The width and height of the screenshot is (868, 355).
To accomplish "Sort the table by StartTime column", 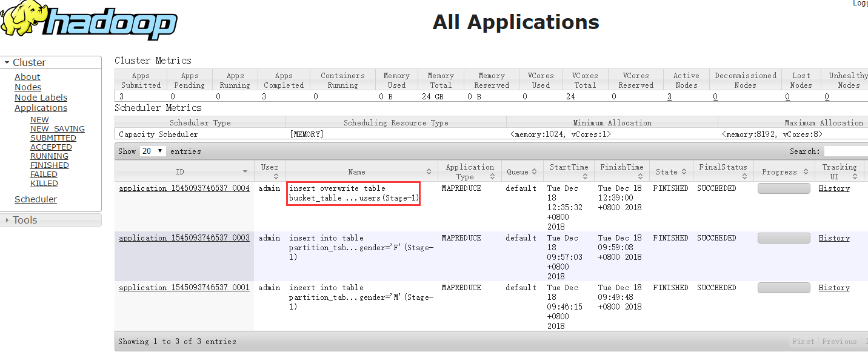I will (x=569, y=171).
